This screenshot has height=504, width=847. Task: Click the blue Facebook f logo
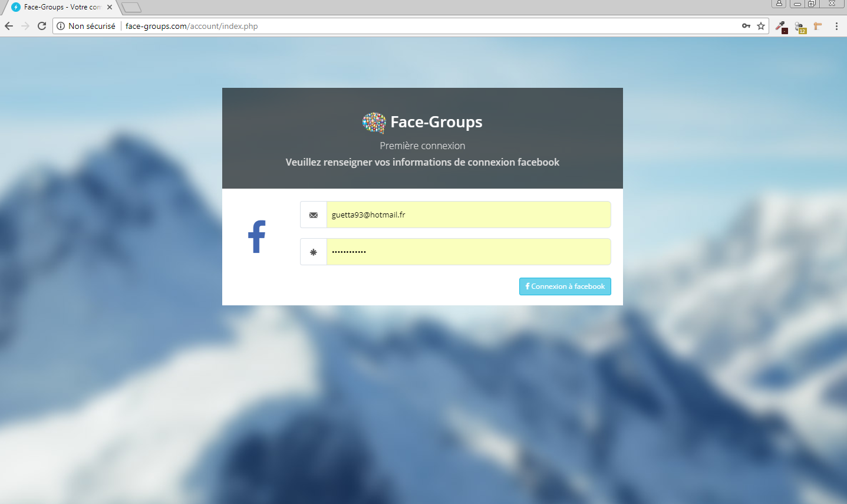click(257, 237)
